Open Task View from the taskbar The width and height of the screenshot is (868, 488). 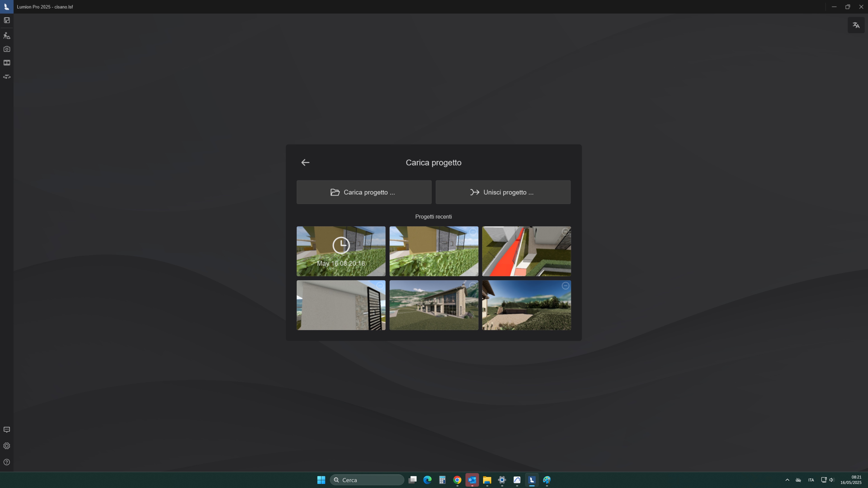413,480
